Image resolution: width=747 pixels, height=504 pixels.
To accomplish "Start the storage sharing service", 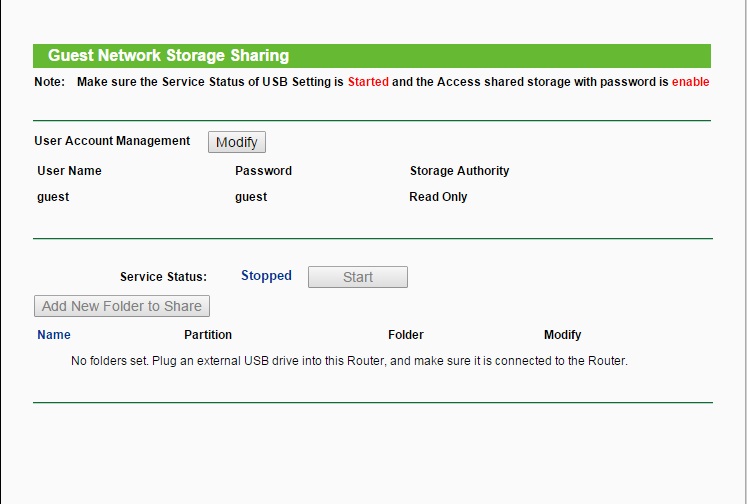I will [x=357, y=277].
